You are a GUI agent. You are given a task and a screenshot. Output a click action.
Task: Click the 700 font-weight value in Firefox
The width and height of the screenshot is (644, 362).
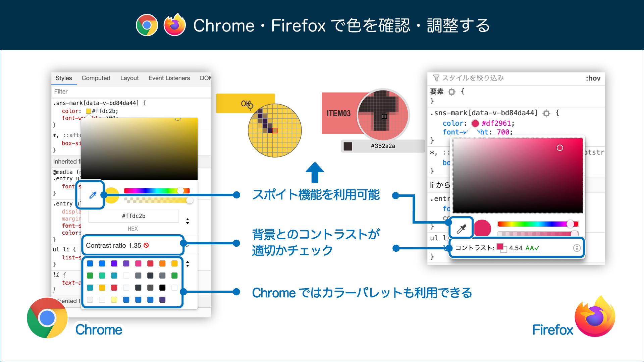tap(503, 132)
